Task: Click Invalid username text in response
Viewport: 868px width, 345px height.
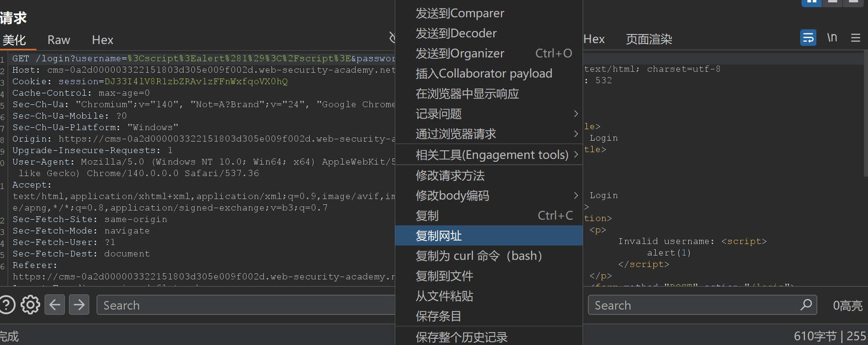Action: click(x=666, y=241)
